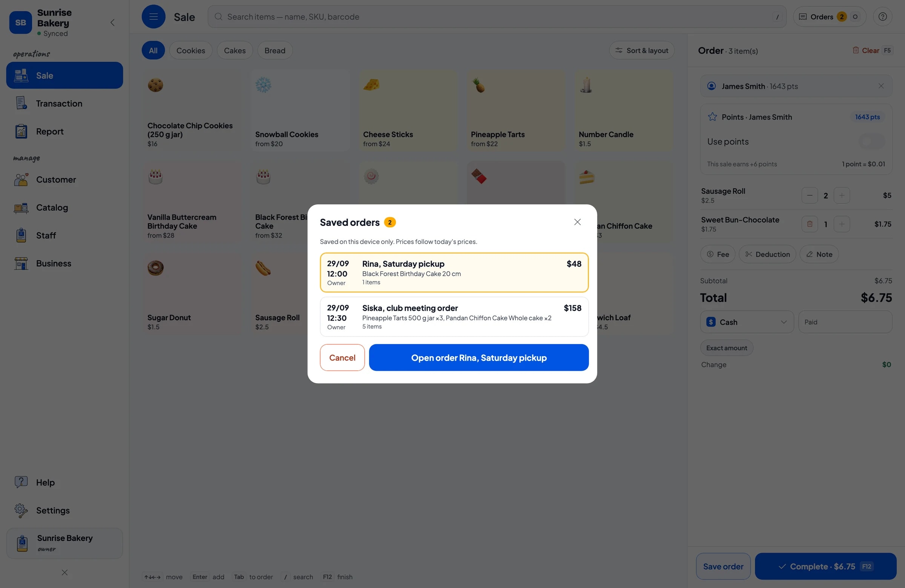The image size is (905, 588).
Task: Click the Paid amount field
Action: click(x=845, y=322)
